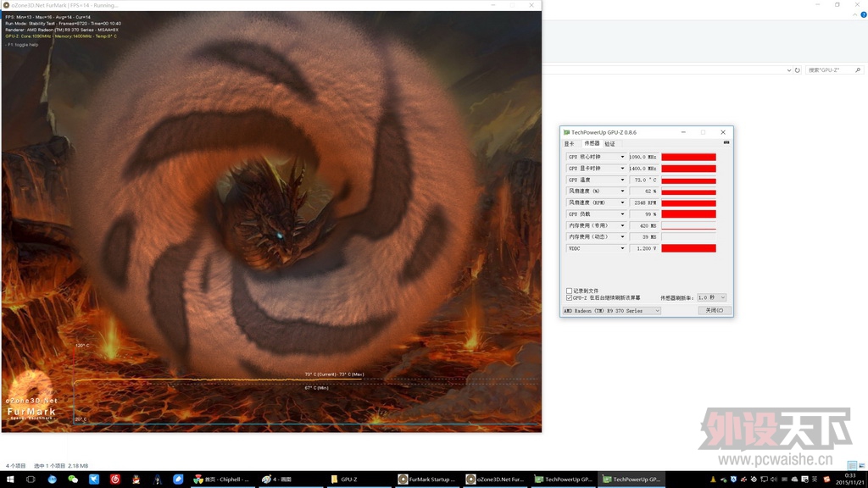Open Sogou input method tray icon
This screenshot has width=868, height=488.
[x=826, y=480]
